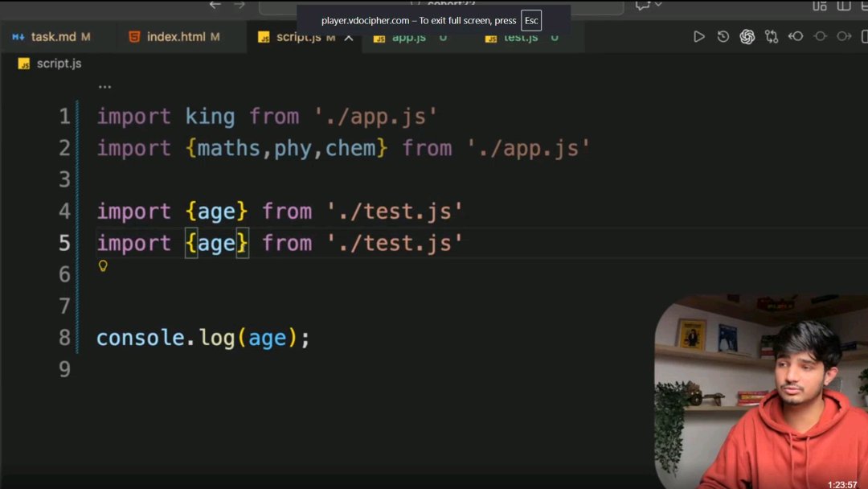
Task: Click './test.js' string on line 4
Action: tap(395, 211)
